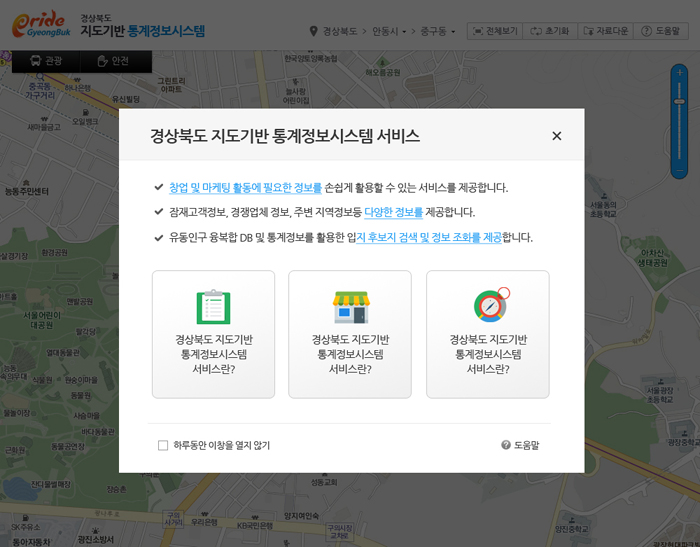Click the download icon beside 자료다운
The image size is (700, 547).
point(589,31)
